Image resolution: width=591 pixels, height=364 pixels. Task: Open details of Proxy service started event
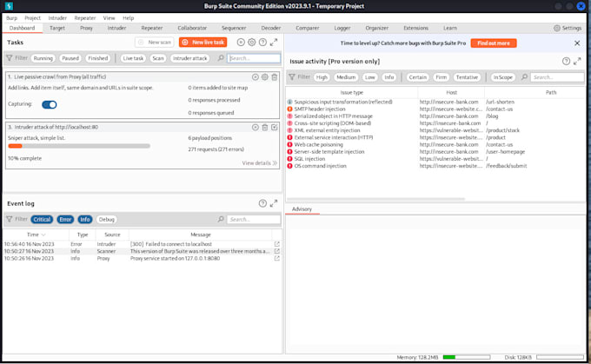click(277, 259)
